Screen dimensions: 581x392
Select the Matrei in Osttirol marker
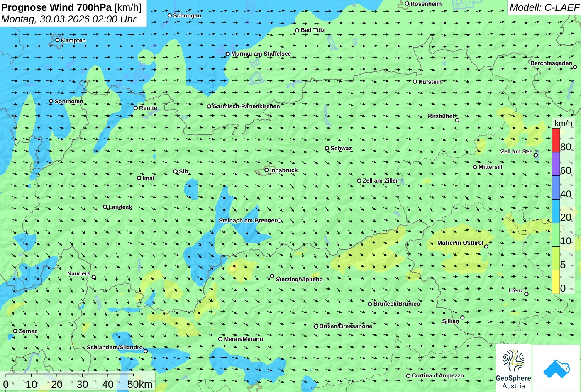click(486, 246)
